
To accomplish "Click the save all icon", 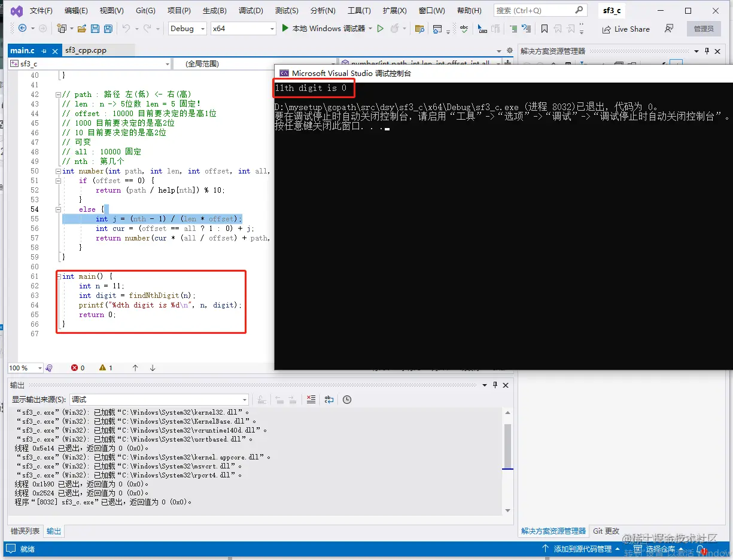I will point(108,28).
